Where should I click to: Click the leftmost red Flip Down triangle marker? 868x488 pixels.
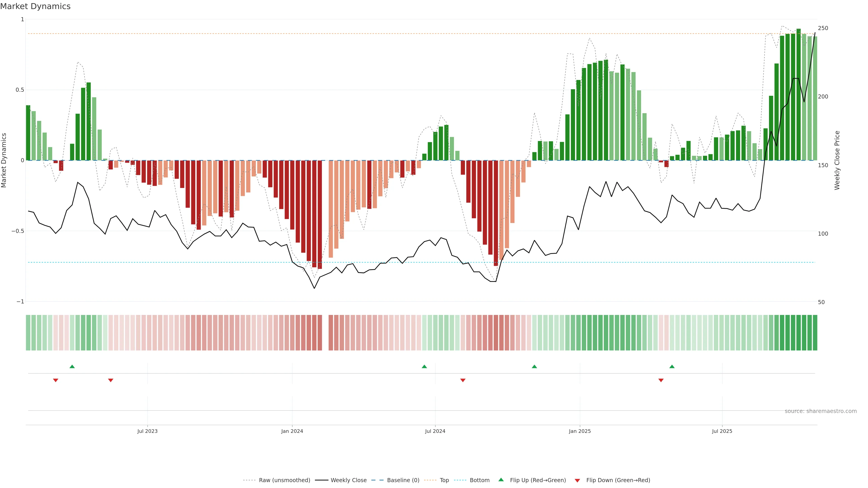(56, 380)
